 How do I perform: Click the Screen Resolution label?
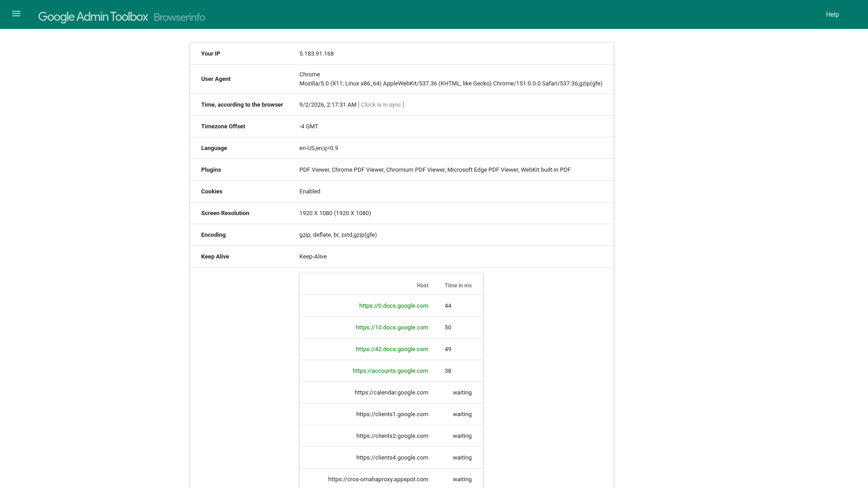click(225, 213)
